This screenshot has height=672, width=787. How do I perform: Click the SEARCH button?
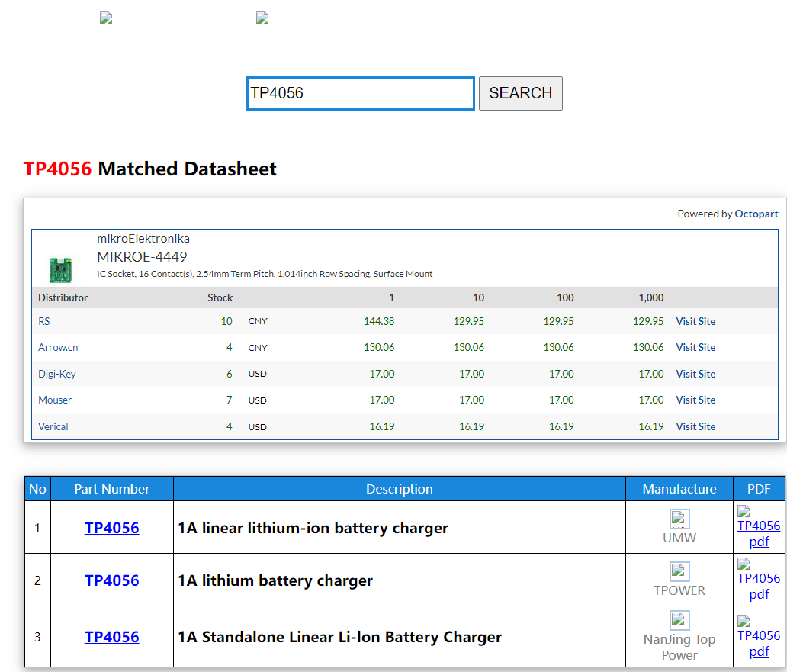pyautogui.click(x=521, y=93)
